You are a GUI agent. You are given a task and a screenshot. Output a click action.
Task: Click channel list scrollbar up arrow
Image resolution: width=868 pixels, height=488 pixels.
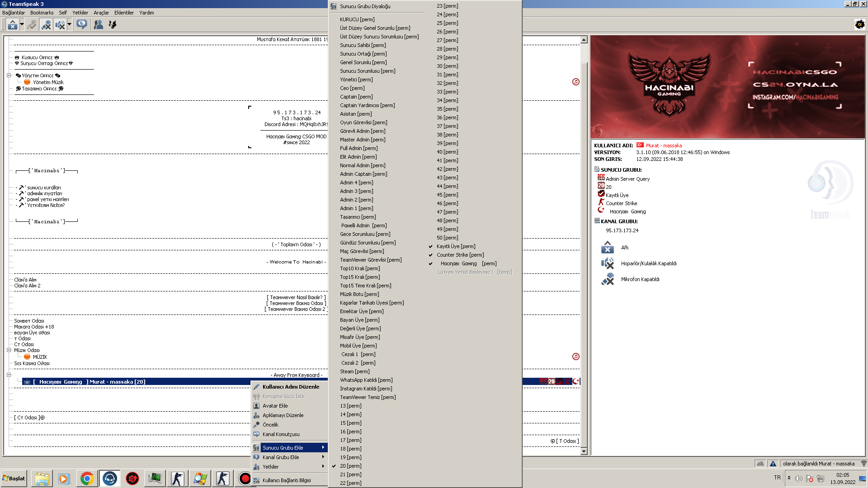[584, 40]
